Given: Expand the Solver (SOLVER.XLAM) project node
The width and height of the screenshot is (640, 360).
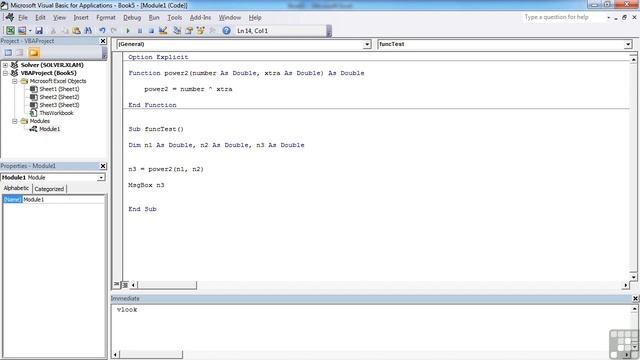Looking at the screenshot, I should pos(5,65).
